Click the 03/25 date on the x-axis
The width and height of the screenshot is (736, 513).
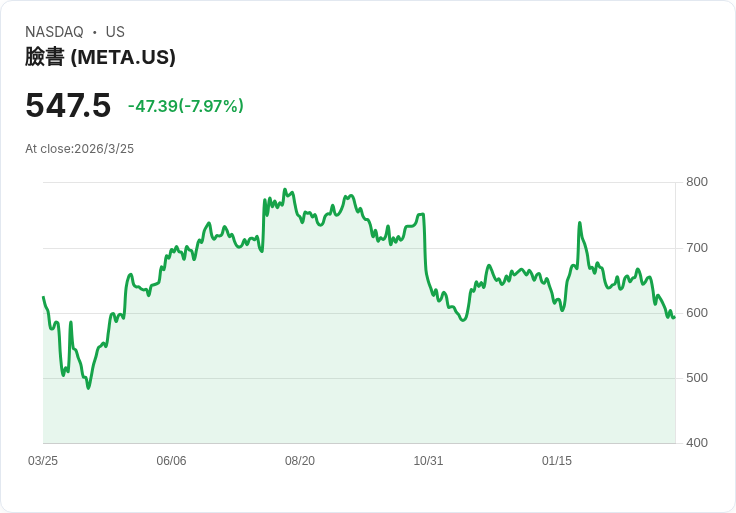click(43, 461)
